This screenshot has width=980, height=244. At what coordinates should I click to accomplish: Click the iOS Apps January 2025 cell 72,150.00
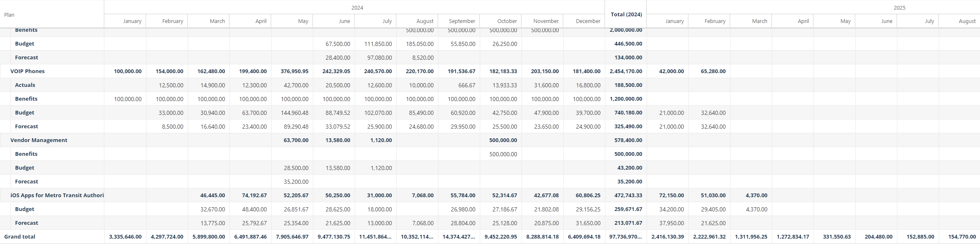click(668, 195)
